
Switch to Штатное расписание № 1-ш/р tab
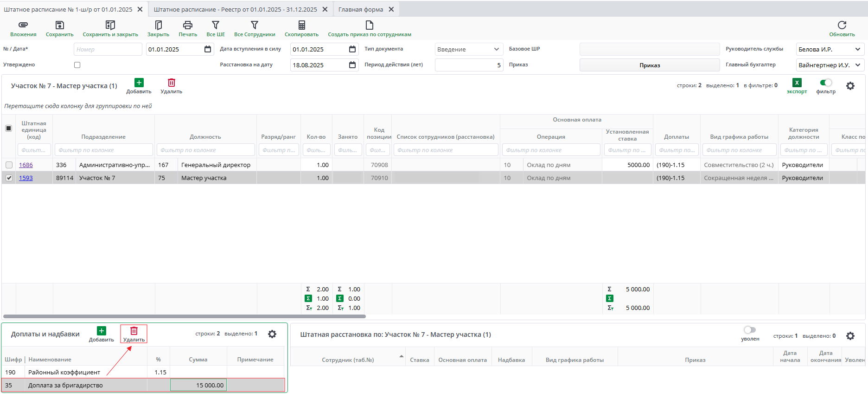point(68,9)
